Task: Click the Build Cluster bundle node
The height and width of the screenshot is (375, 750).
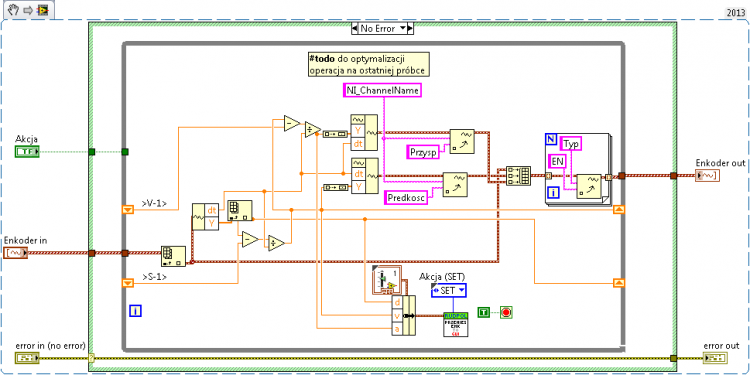Action: 404,316
